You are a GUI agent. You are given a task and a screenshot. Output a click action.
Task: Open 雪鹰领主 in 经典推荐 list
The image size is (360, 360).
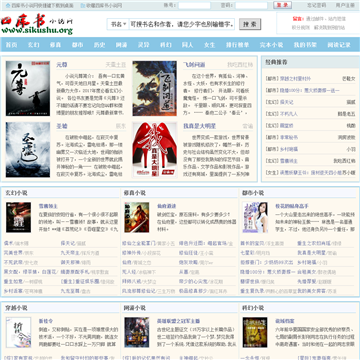(289, 161)
